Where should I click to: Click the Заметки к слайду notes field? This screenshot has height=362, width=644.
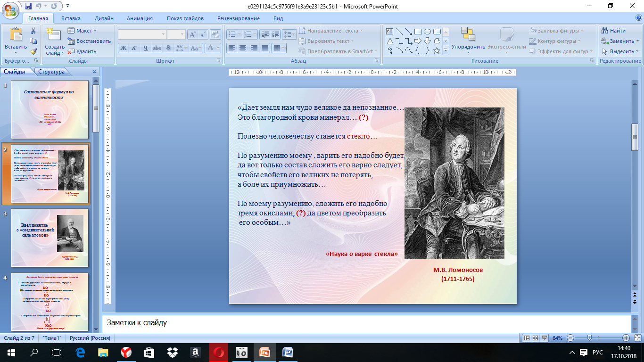366,323
